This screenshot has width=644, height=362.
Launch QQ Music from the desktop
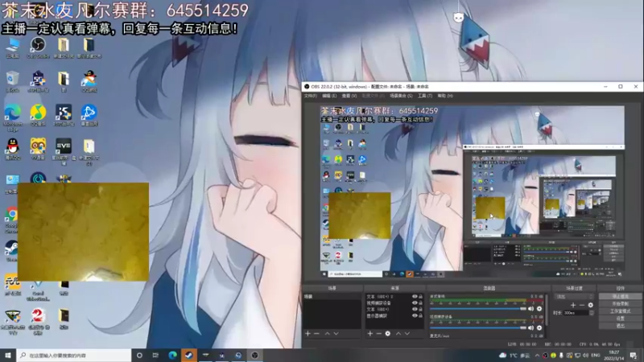click(x=38, y=115)
